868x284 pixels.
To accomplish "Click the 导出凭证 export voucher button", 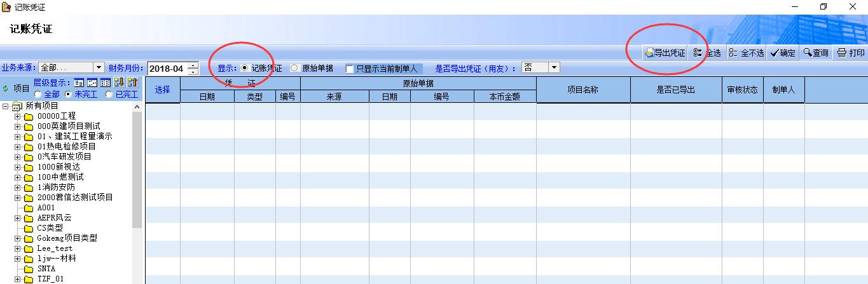I will (x=665, y=53).
